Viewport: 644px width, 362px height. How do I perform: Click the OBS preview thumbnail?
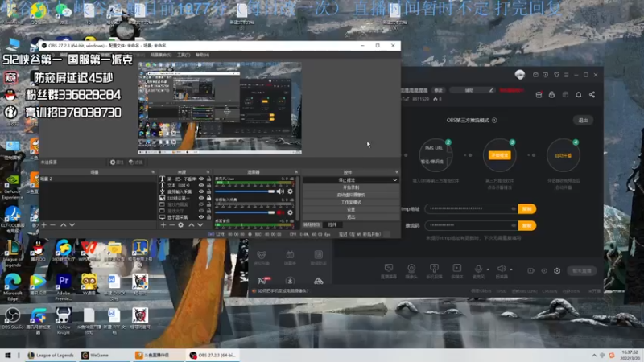220,108
